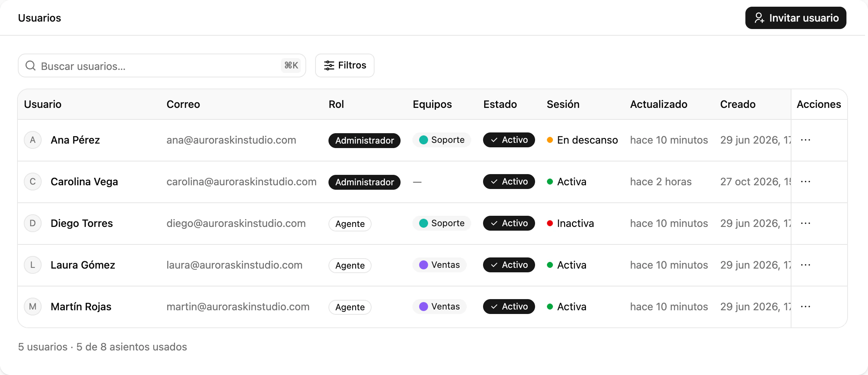868x375 pixels.
Task: Sort by the Sesión column header
Action: (x=563, y=104)
